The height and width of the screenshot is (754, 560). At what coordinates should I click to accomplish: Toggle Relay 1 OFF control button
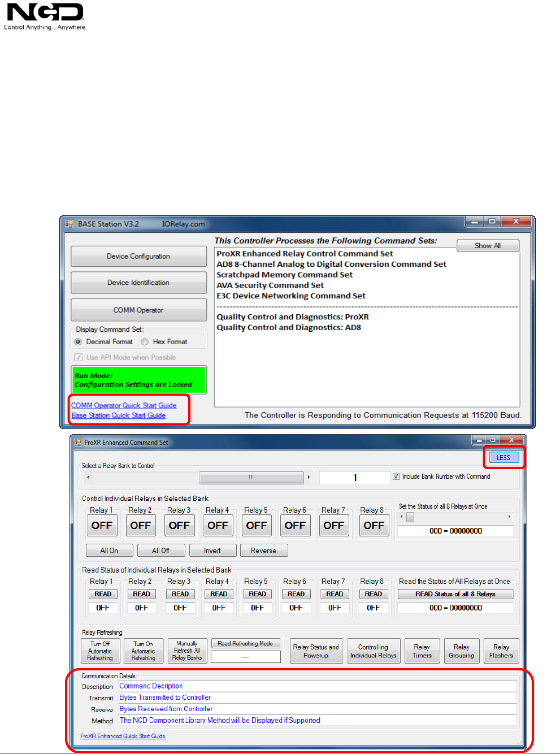(x=102, y=526)
